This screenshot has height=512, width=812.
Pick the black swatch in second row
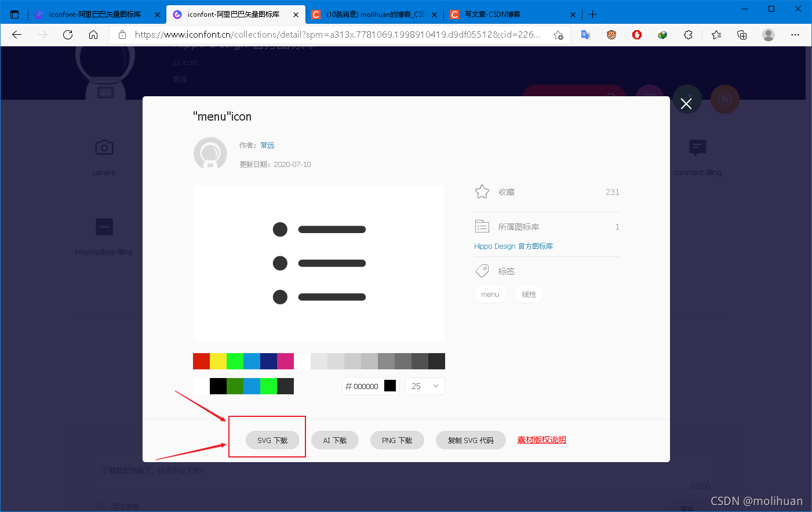[x=218, y=386]
